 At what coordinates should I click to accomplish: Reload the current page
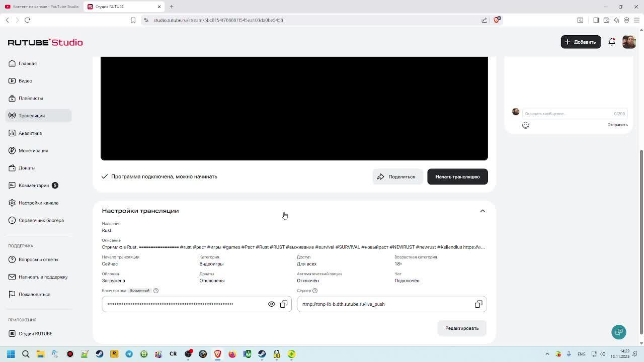[x=28, y=20]
